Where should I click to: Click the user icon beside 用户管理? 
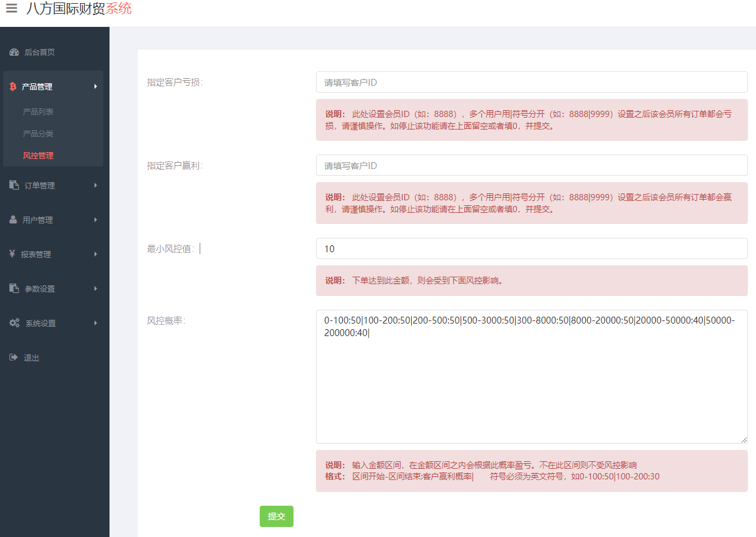point(13,220)
